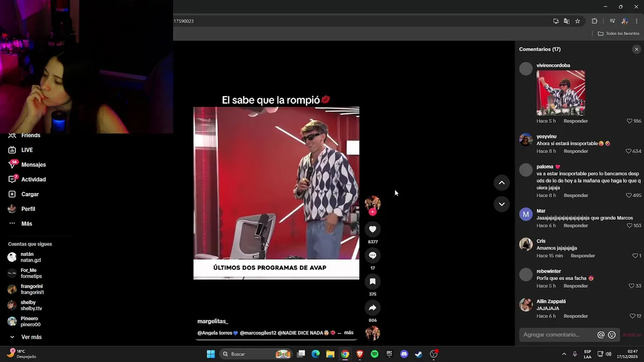Like vivirencordoba's comment heart

[629, 121]
